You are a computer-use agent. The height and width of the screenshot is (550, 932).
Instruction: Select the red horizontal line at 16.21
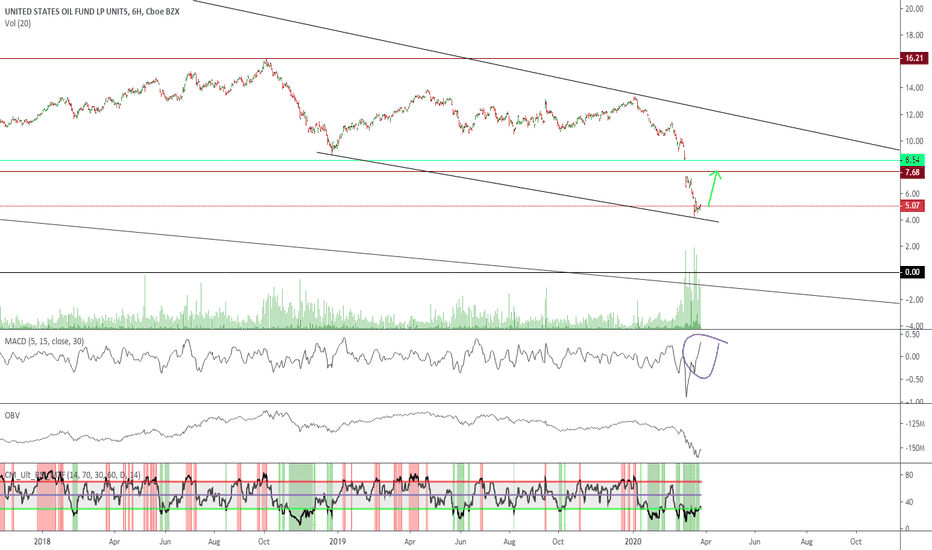pyautogui.click(x=450, y=59)
